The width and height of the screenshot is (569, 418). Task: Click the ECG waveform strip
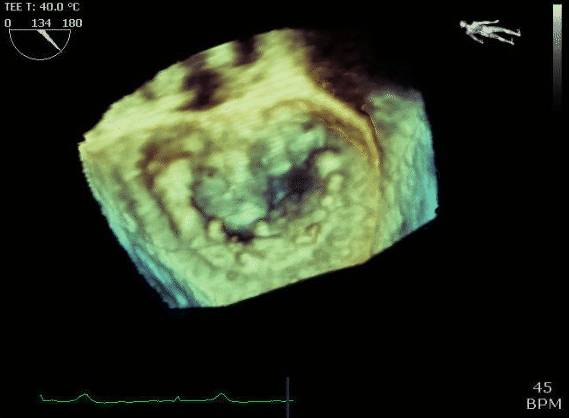click(166, 398)
